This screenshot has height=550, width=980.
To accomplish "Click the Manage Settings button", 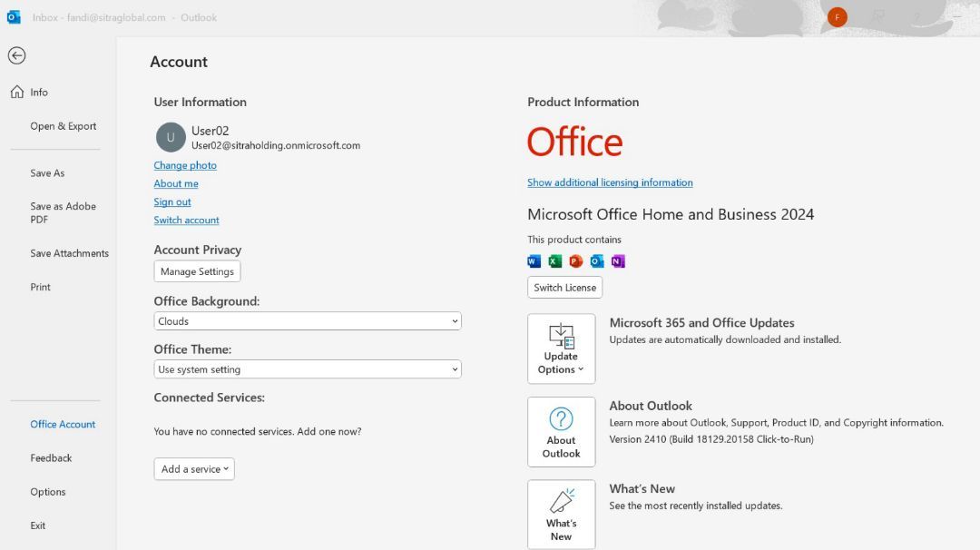I will (x=198, y=271).
